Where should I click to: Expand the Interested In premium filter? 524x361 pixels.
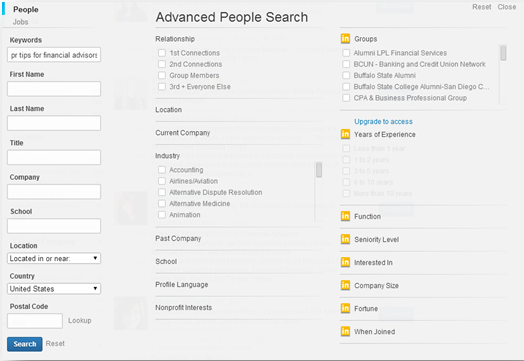click(x=373, y=262)
